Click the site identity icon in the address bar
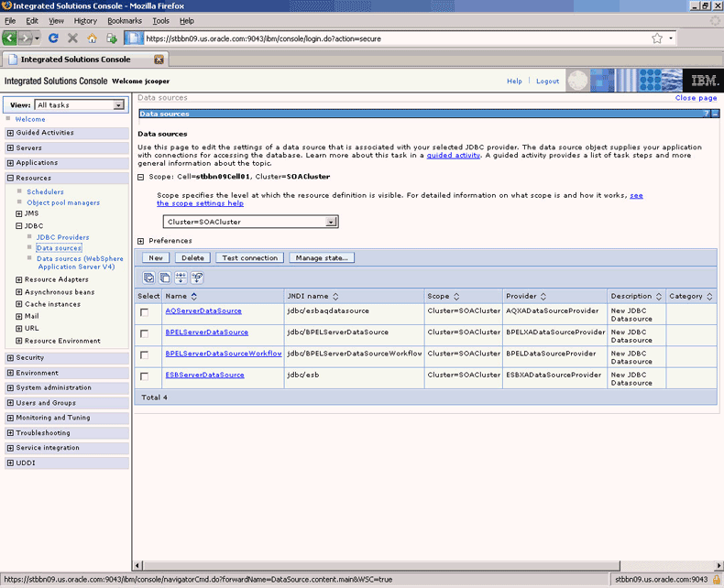The height and width of the screenshot is (588, 724). pos(134,38)
